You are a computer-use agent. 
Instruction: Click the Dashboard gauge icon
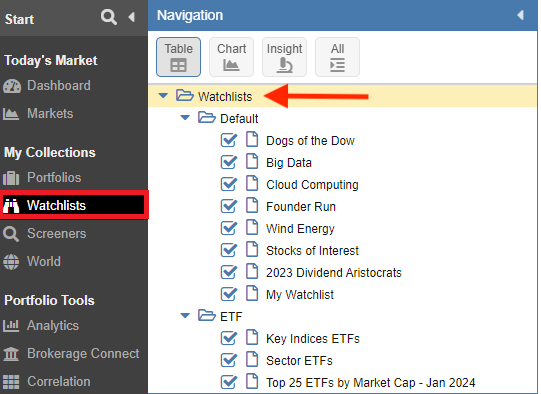tap(12, 86)
